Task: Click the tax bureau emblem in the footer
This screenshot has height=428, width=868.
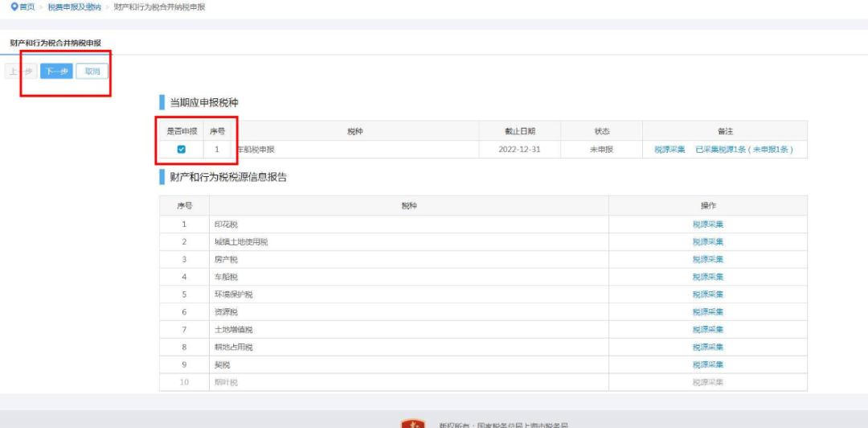Action: [412, 424]
